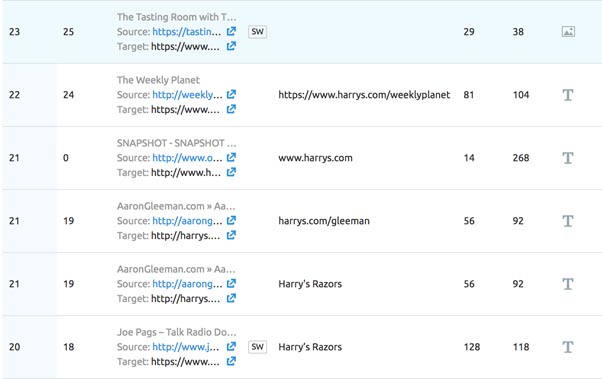Open external source link for Joe Pags row
Viewport: 602px width, 379px height.
[231, 347]
